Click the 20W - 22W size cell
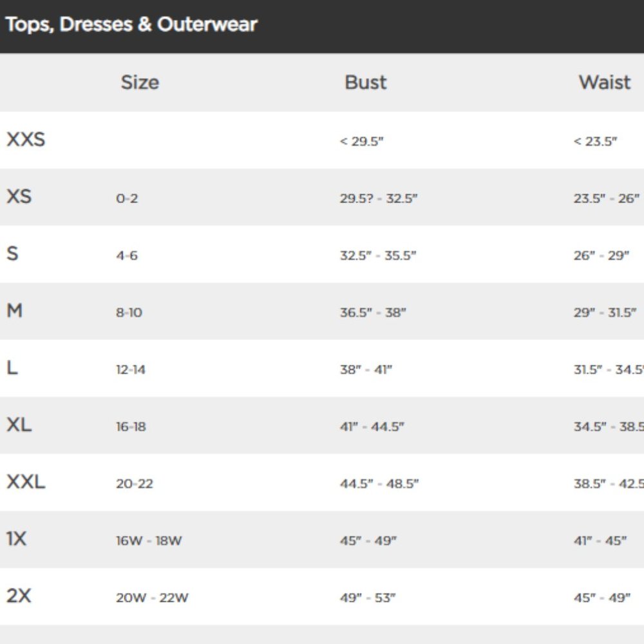This screenshot has height=644, width=644. pos(152,598)
